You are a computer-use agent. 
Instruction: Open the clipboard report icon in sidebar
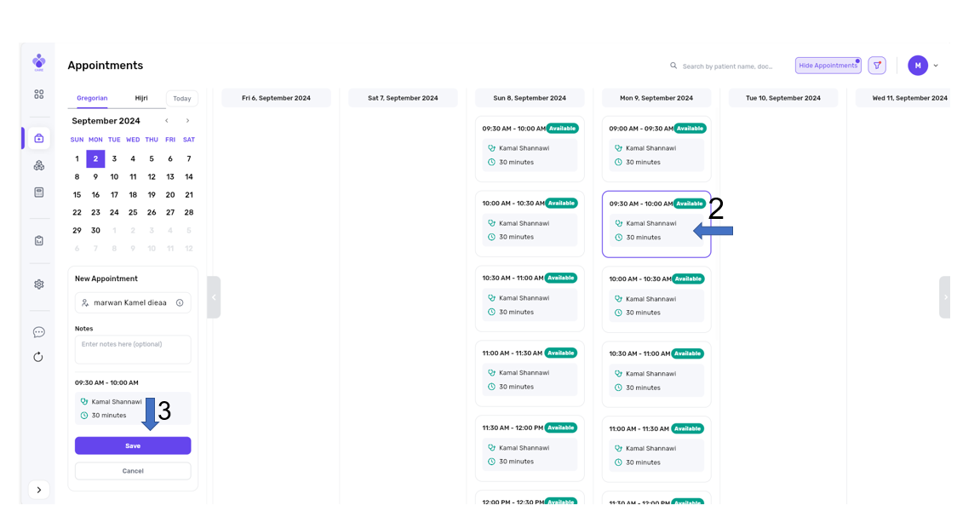pyautogui.click(x=38, y=240)
